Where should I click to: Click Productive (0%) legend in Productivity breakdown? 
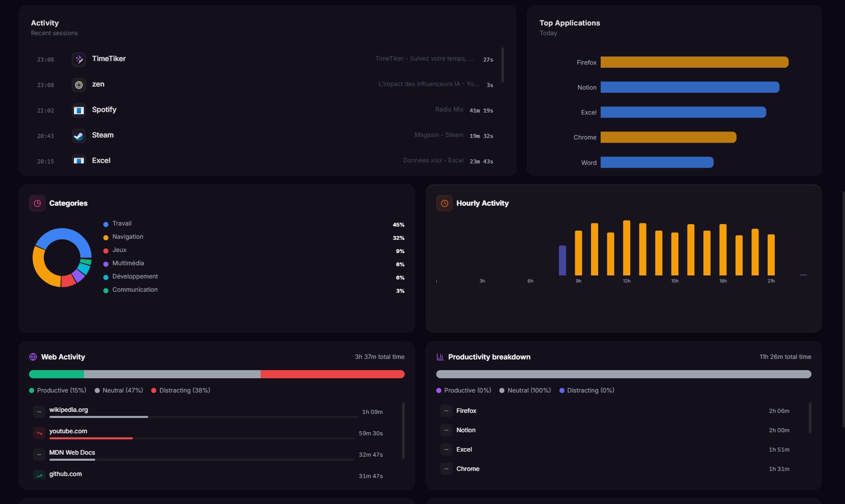pyautogui.click(x=464, y=390)
